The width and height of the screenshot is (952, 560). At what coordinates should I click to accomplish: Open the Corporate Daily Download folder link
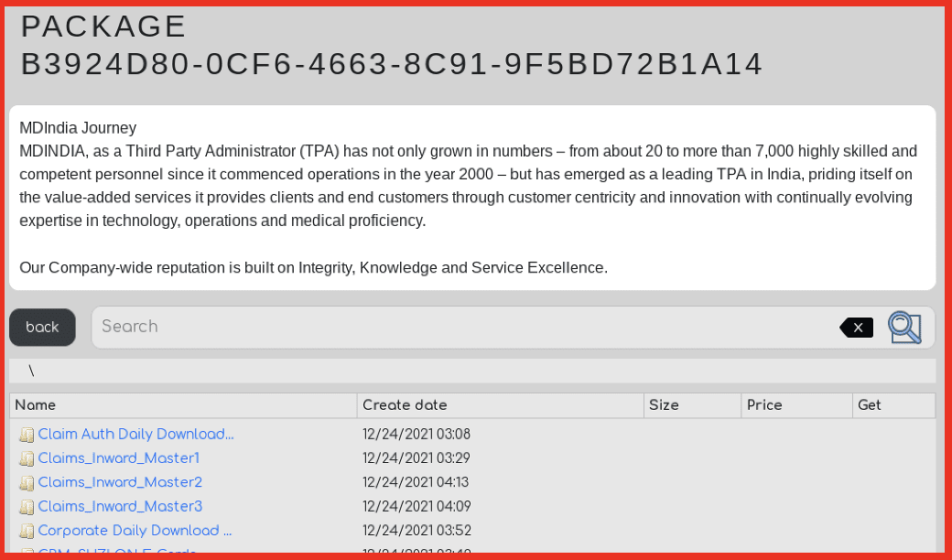pyautogui.click(x=135, y=531)
